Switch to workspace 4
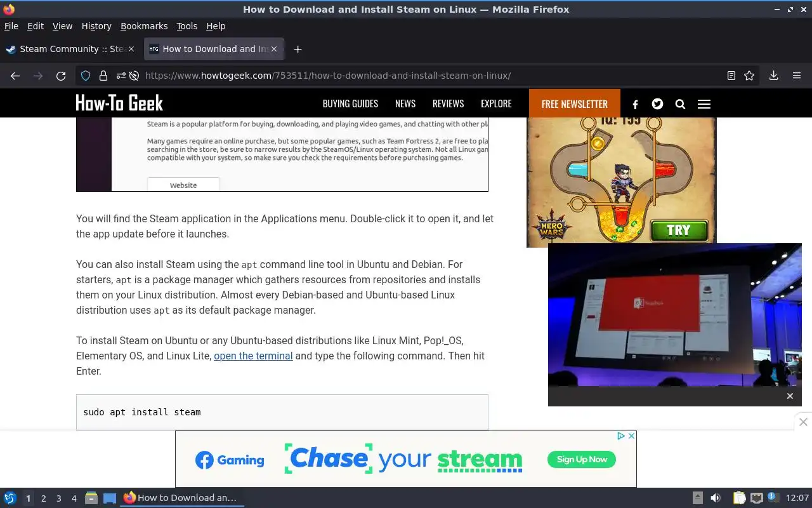 click(74, 498)
